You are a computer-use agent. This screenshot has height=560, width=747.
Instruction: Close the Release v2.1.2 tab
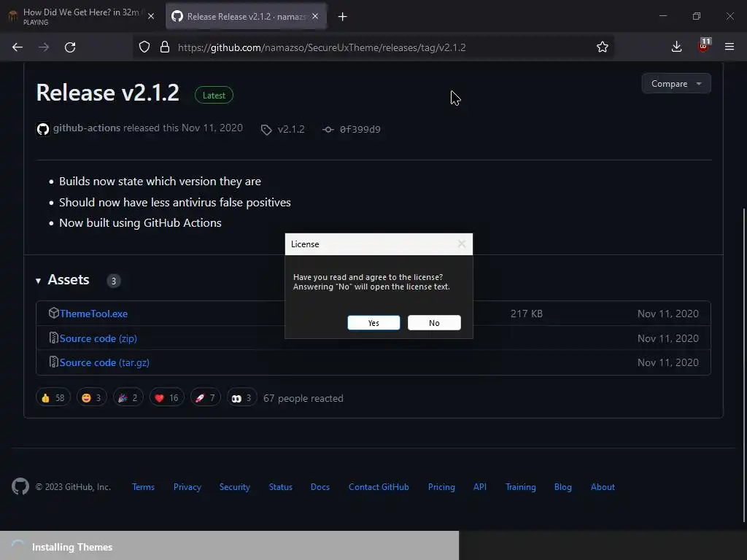pos(315,16)
